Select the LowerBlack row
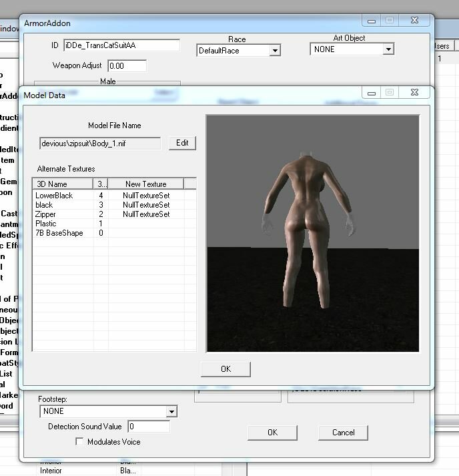Viewport: 459px width, 476px height. click(114, 196)
